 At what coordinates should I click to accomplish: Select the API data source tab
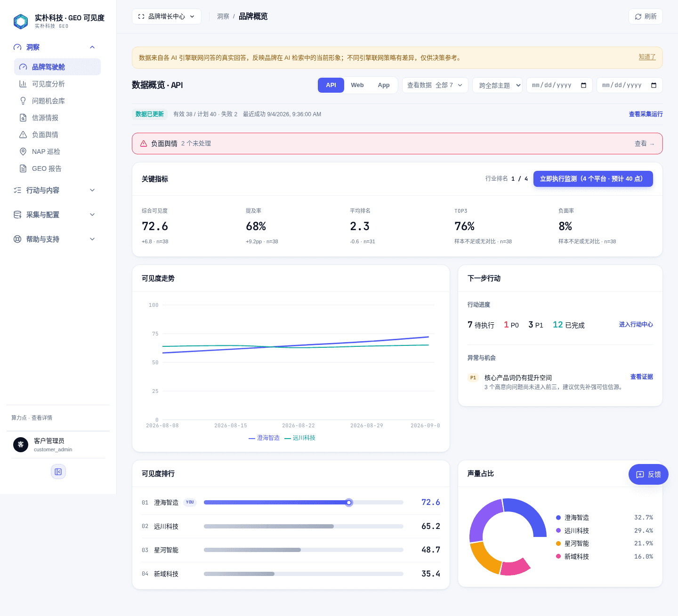pos(331,85)
